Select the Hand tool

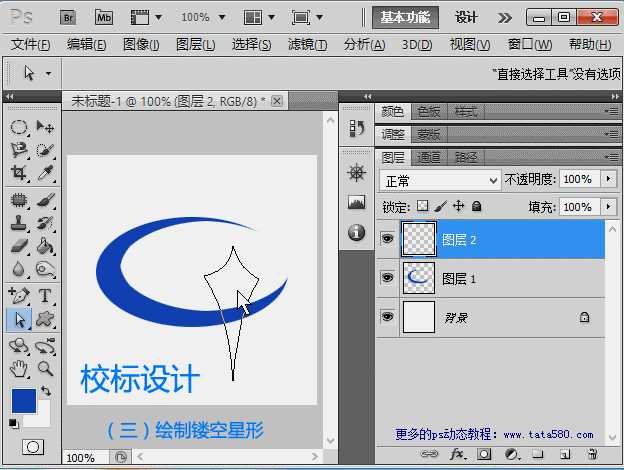19,369
